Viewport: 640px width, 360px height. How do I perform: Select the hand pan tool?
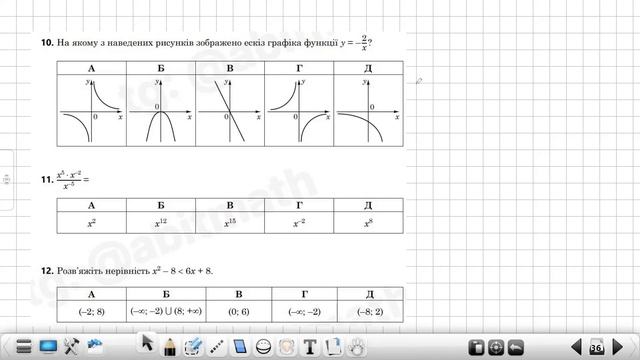(x=357, y=347)
